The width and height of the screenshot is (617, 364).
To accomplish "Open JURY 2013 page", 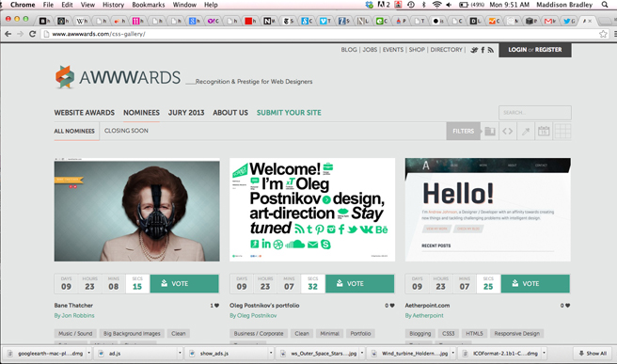I will [186, 113].
